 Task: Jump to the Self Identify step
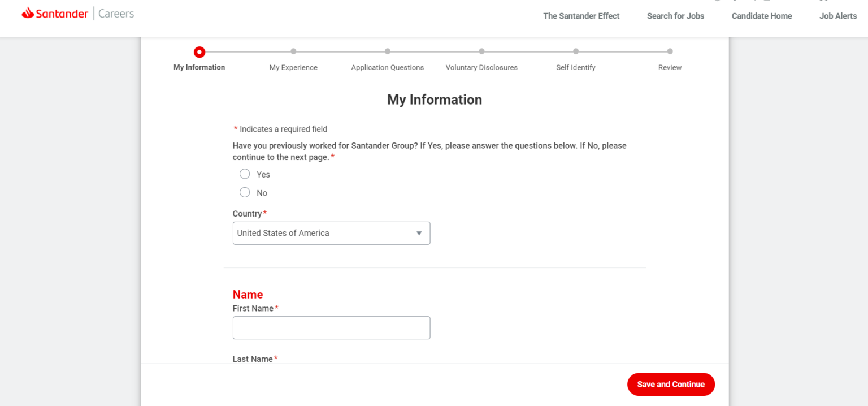point(575,67)
